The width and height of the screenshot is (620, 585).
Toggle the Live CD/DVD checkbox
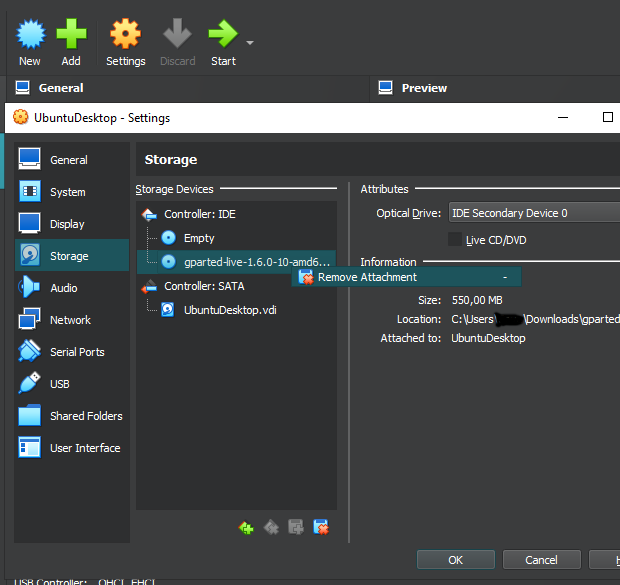(x=455, y=239)
